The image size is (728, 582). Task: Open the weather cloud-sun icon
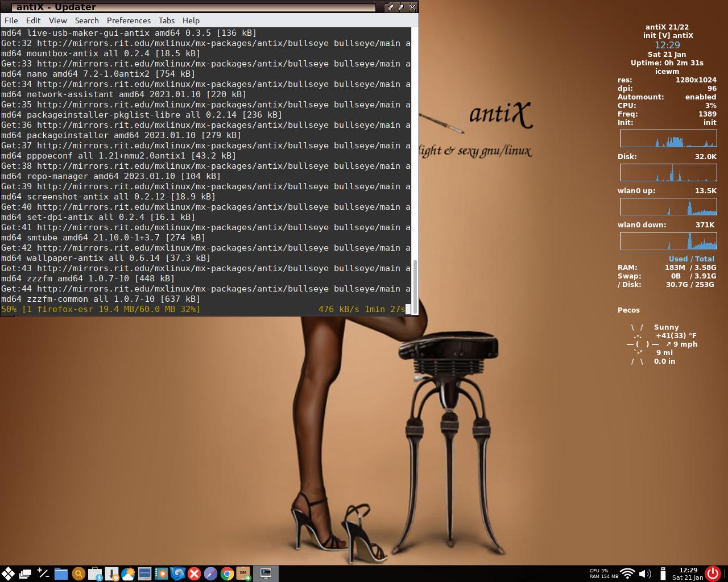[x=128, y=573]
